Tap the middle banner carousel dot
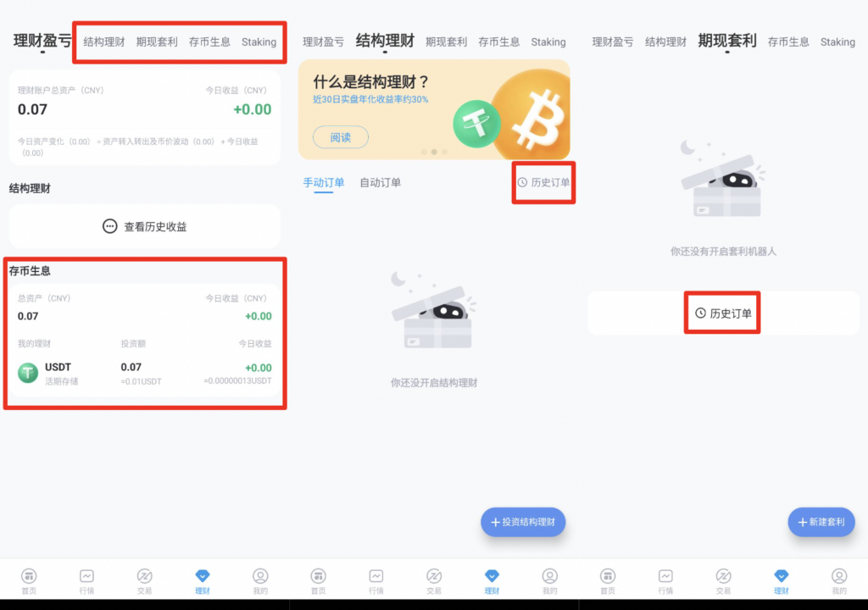Screen dimensions: 868x610 click(434, 152)
